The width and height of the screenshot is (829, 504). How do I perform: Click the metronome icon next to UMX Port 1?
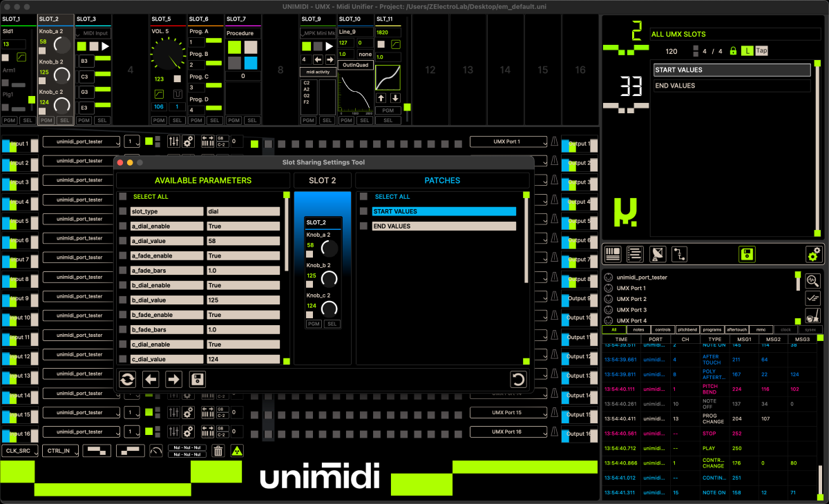pos(554,142)
